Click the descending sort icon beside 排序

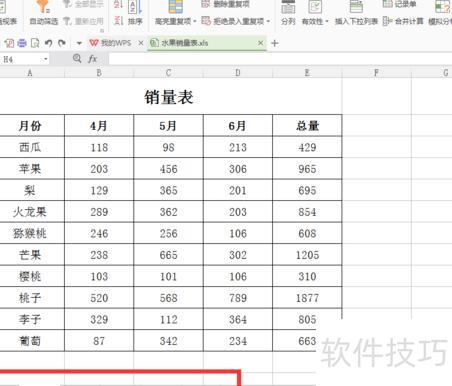click(118, 21)
